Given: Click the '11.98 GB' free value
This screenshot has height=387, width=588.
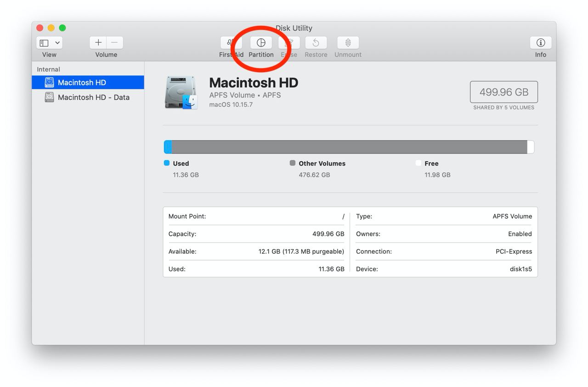Looking at the screenshot, I should click(x=437, y=175).
